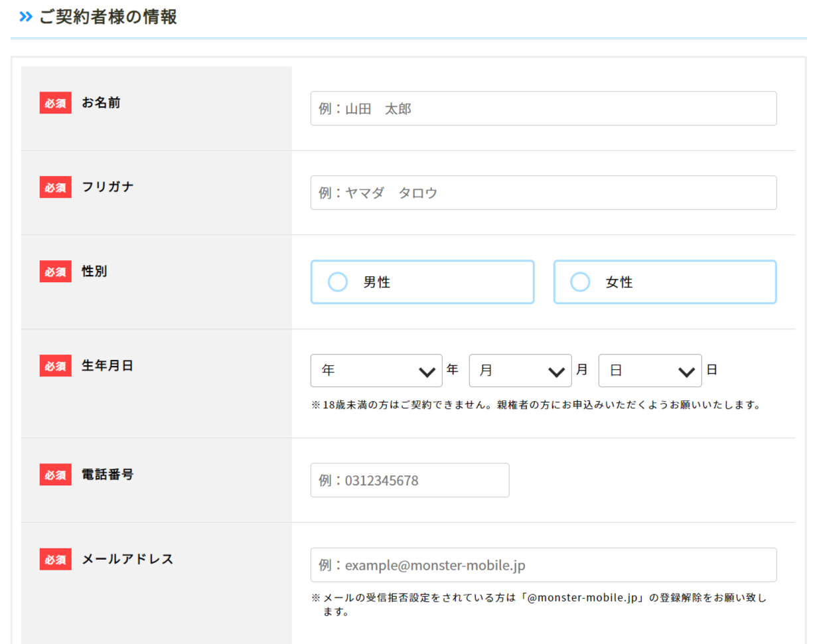Click the 必須 badge next to メールアドレス
This screenshot has width=815, height=644.
click(55, 558)
